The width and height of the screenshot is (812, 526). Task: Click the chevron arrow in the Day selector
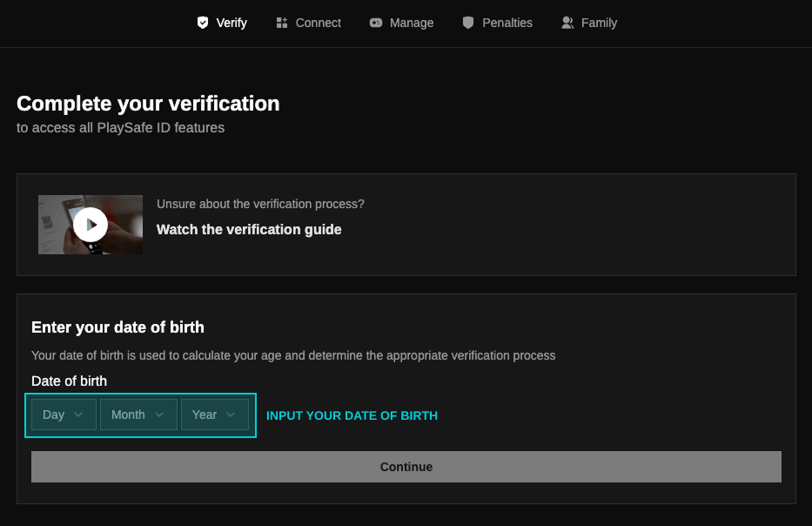coord(78,415)
